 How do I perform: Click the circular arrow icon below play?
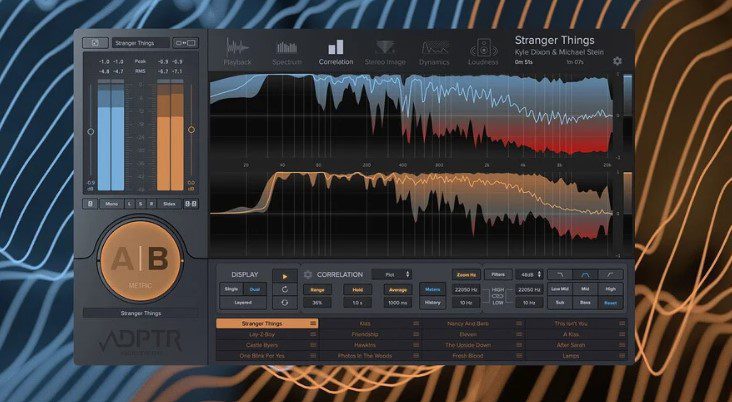[285, 289]
